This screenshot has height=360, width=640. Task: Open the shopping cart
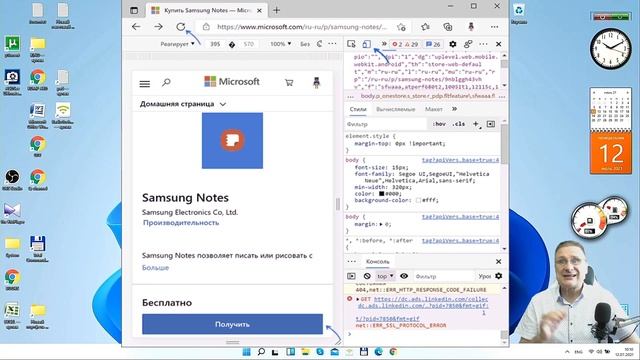click(289, 83)
